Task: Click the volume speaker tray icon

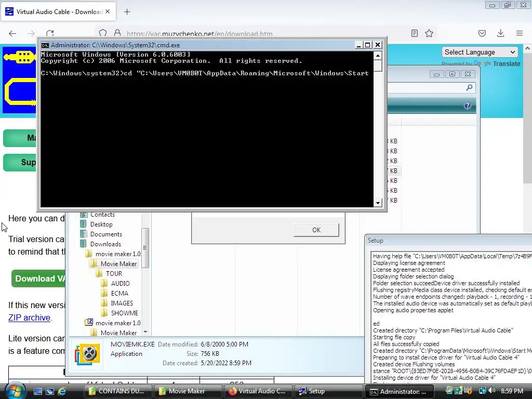Action: coord(492,391)
